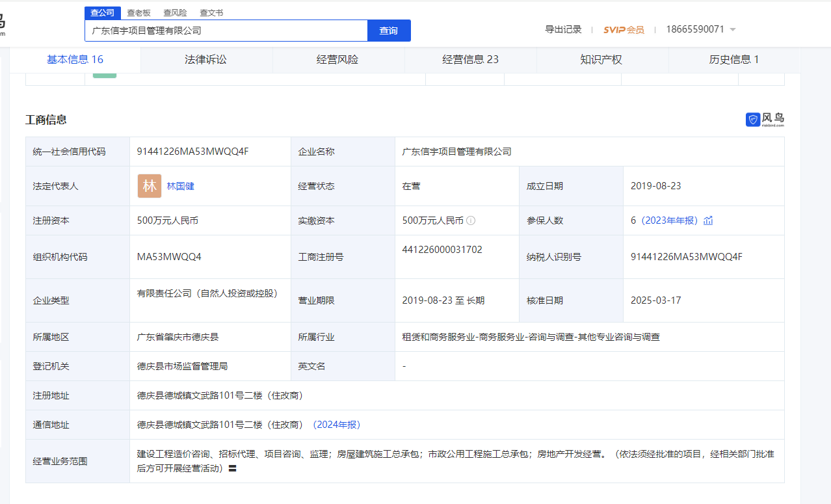Viewport: 831px width, 504px height.
Task: Click the 查询 search button
Action: coord(388,31)
